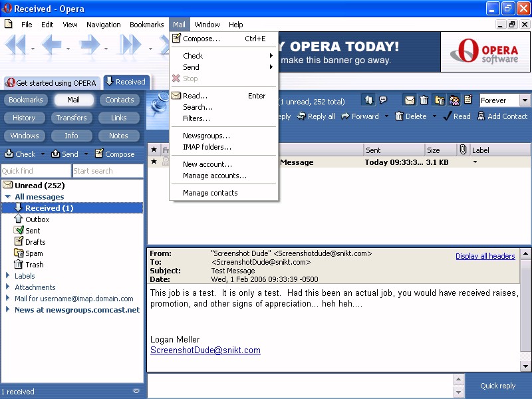Click the Display all headers link

pos(485,256)
